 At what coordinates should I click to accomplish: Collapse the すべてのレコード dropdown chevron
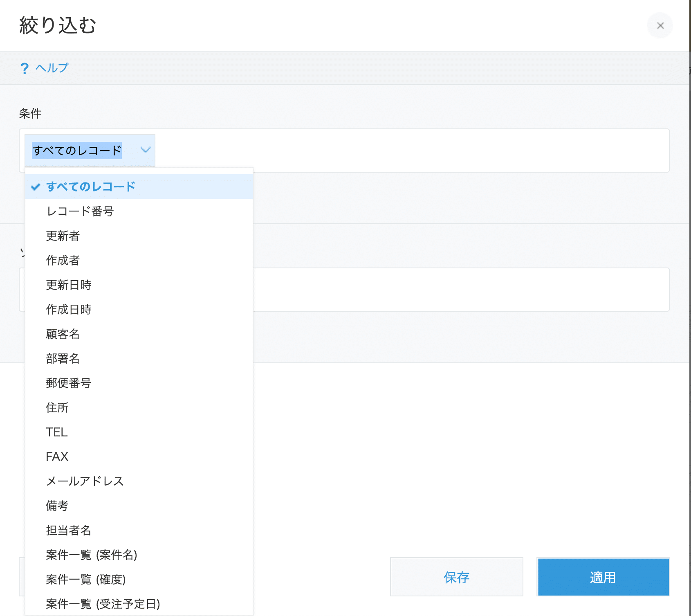coord(145,150)
